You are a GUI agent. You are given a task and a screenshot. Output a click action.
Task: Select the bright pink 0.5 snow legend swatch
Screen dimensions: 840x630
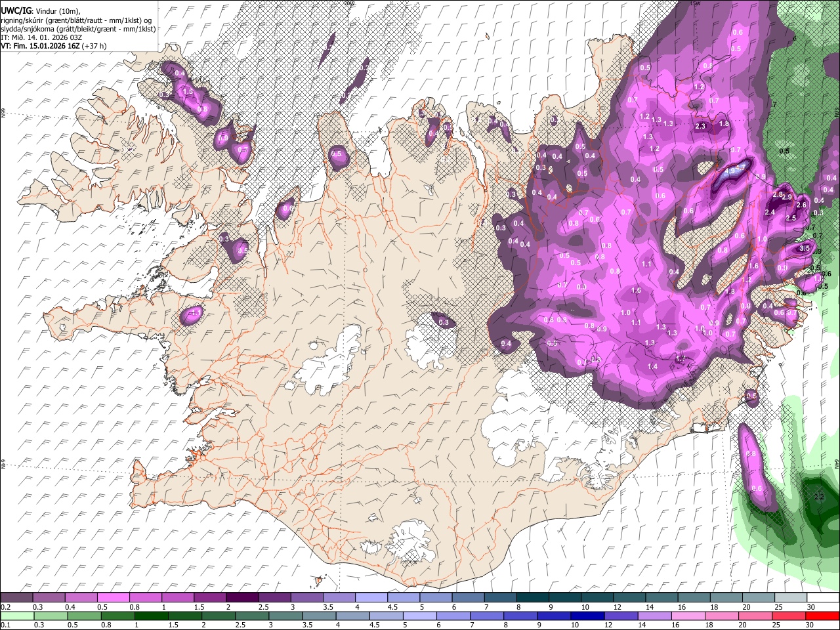113,597
